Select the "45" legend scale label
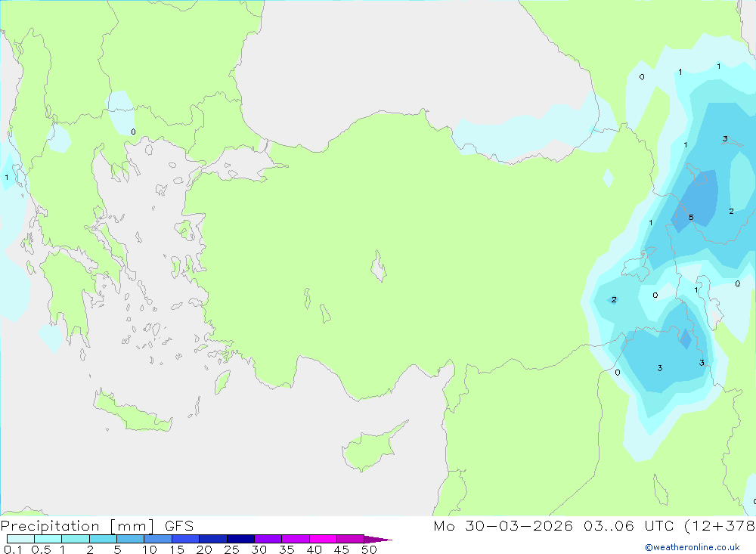The image size is (756, 554). [342, 549]
